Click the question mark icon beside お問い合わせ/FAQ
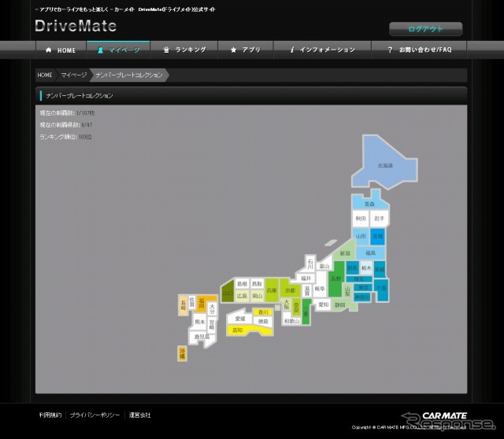Viewport: 504px width, 439px height. point(390,50)
